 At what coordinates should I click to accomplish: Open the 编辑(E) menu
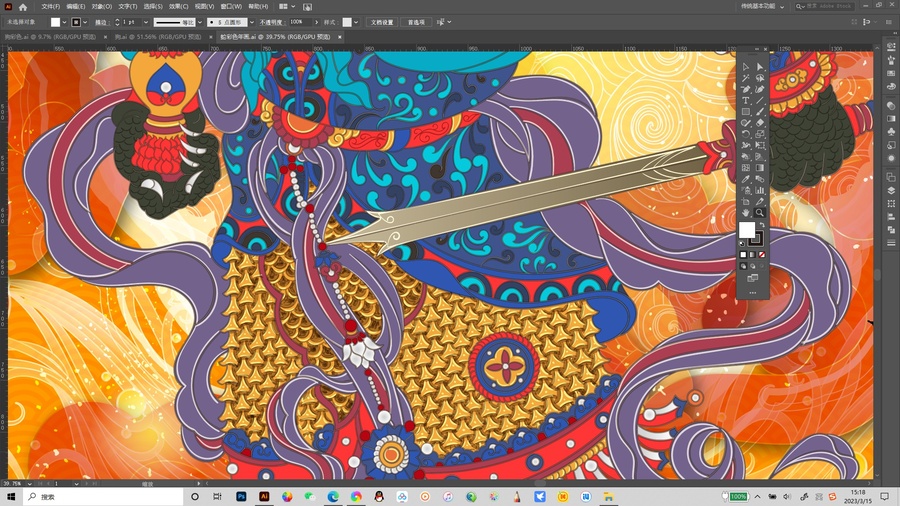[x=75, y=6]
